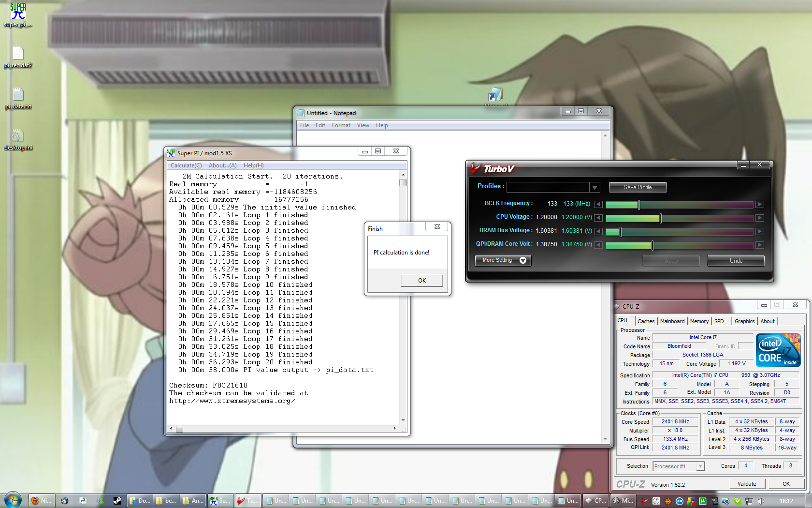812x508 pixels.
Task: Expand More Setting in TurboV
Action: pyautogui.click(x=503, y=260)
